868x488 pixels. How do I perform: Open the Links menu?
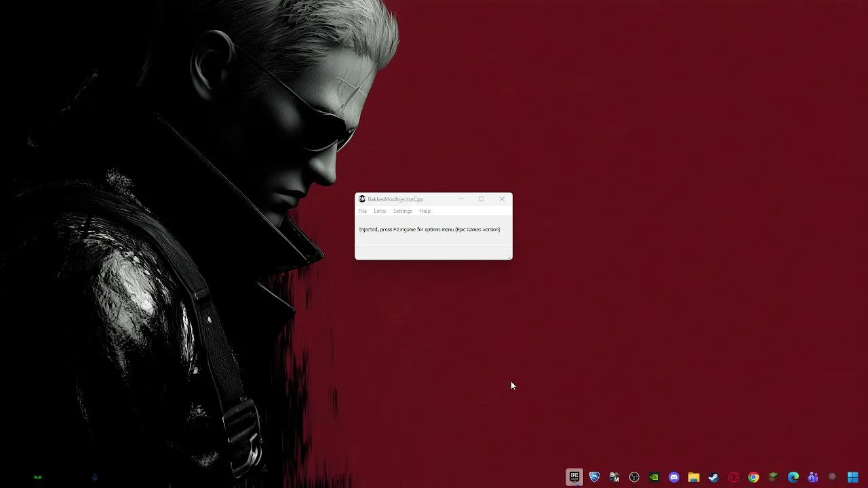click(380, 211)
